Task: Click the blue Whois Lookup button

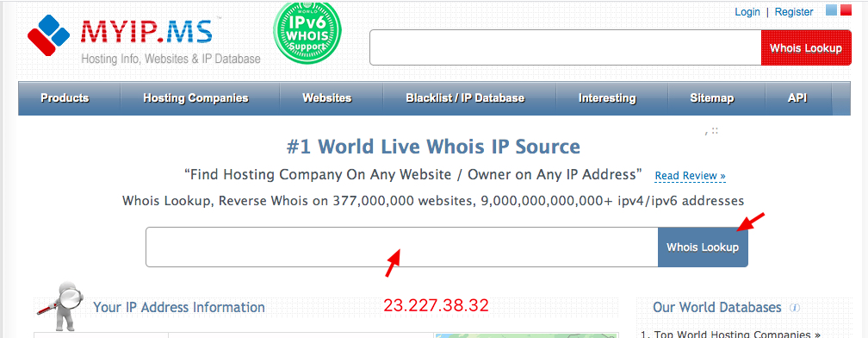Action: [x=703, y=247]
